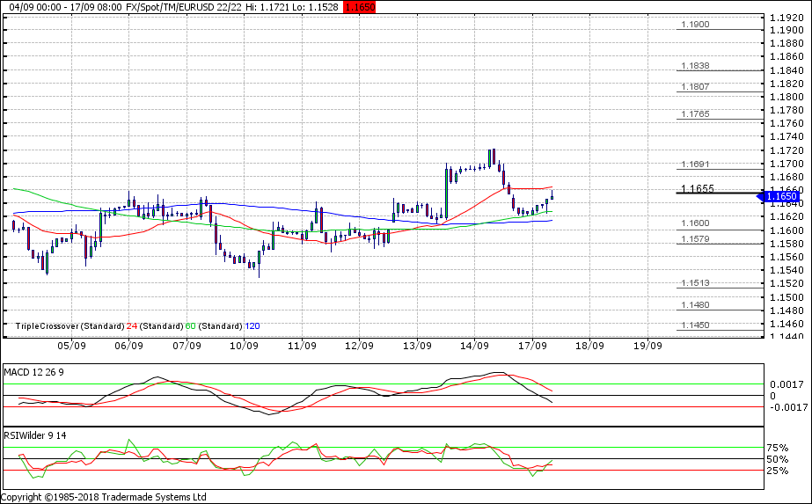Click the Hi: 1.1721 value in header

(267, 7)
